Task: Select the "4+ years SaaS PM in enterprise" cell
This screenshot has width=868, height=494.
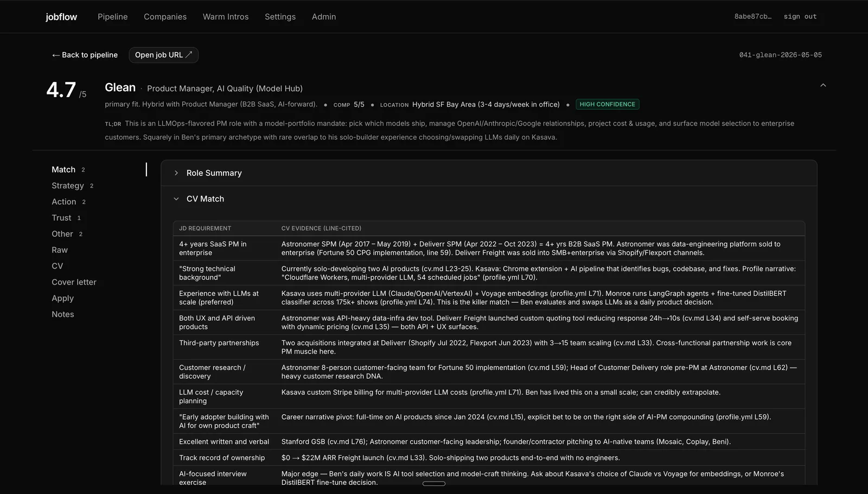Action: [x=224, y=249]
